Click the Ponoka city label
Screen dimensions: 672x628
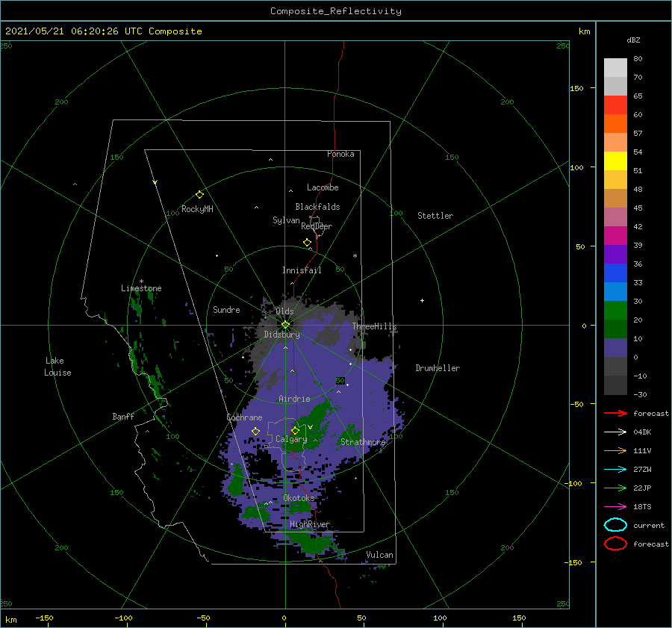[x=340, y=154]
